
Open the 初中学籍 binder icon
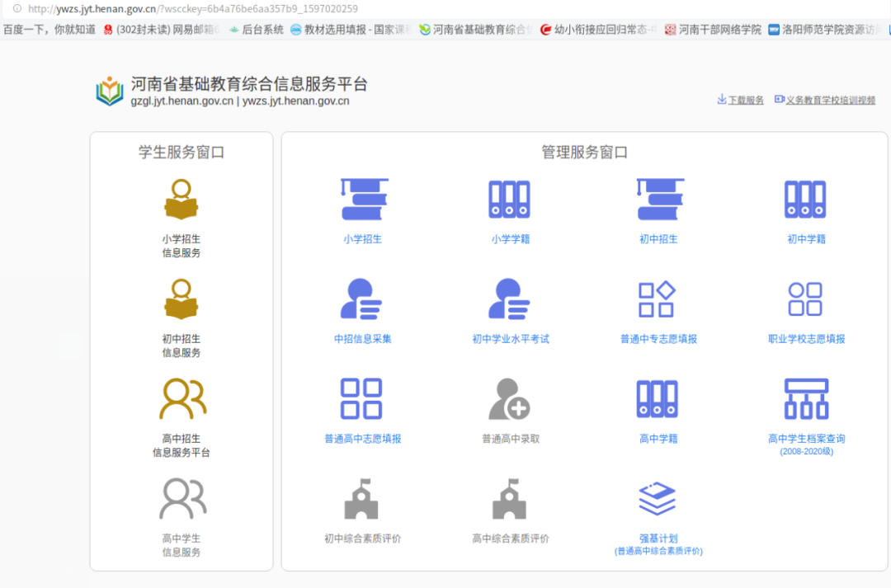pyautogui.click(x=805, y=200)
